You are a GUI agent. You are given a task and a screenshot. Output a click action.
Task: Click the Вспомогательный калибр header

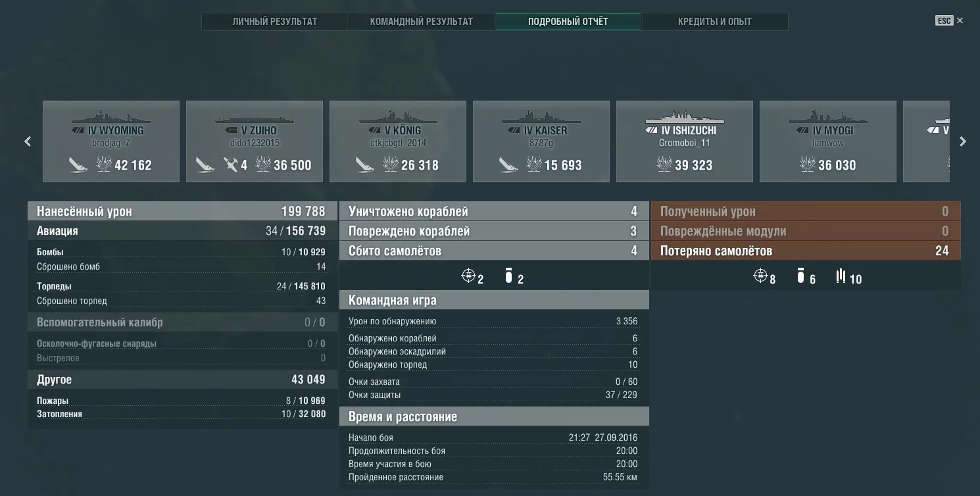[x=182, y=322]
